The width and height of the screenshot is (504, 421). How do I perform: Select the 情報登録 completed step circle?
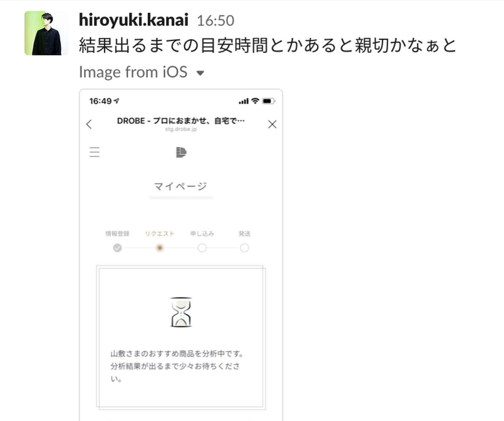click(x=118, y=248)
